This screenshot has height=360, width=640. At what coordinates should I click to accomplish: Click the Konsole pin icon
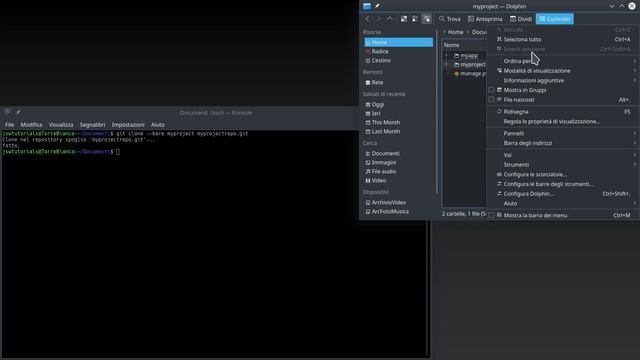pos(18,112)
